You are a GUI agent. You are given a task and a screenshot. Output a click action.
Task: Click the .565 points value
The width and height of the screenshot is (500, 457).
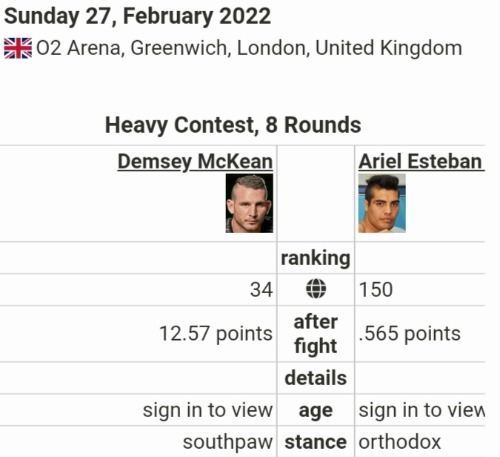pyautogui.click(x=410, y=334)
